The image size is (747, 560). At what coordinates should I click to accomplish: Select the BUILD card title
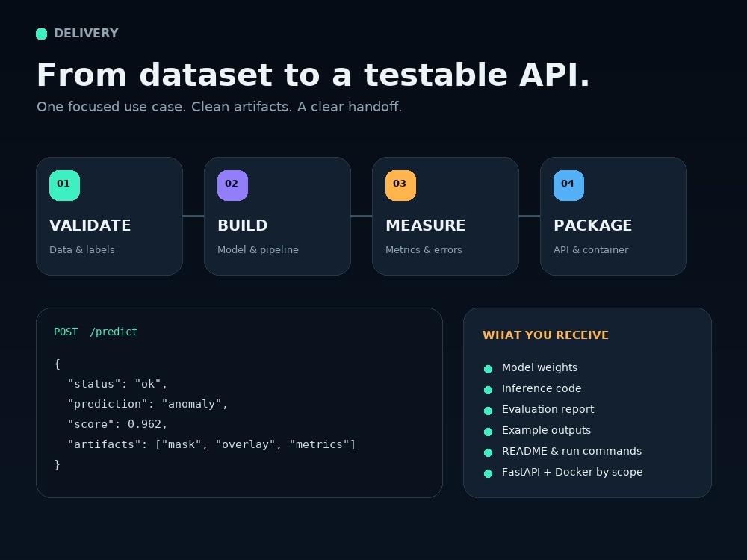point(243,225)
